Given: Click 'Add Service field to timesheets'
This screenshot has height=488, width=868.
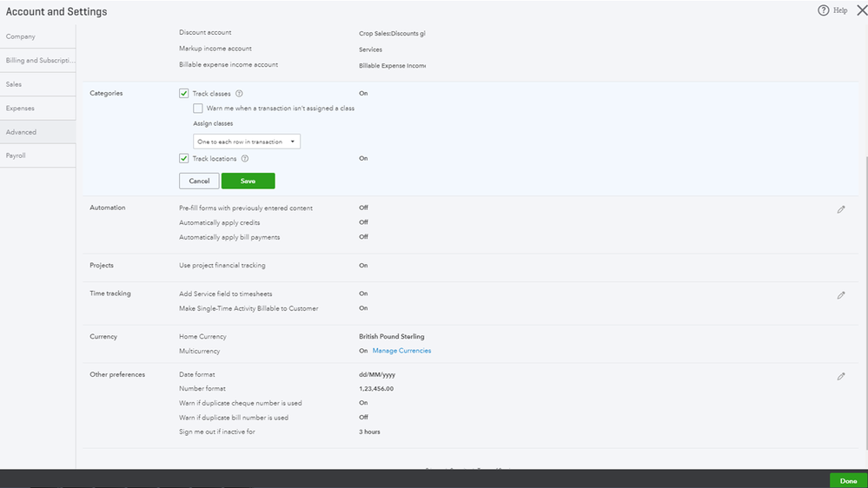Looking at the screenshot, I should pos(225,293).
